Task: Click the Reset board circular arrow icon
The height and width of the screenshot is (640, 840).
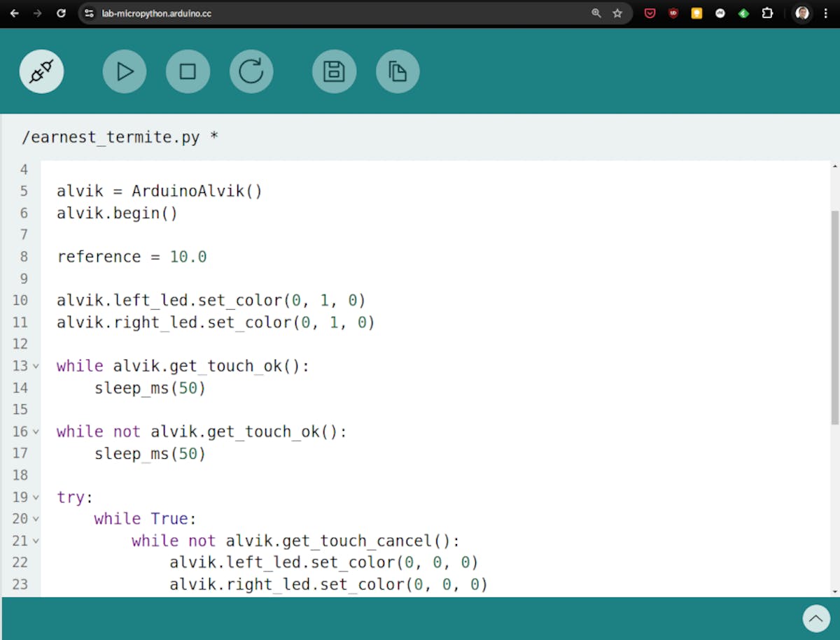Action: (251, 71)
